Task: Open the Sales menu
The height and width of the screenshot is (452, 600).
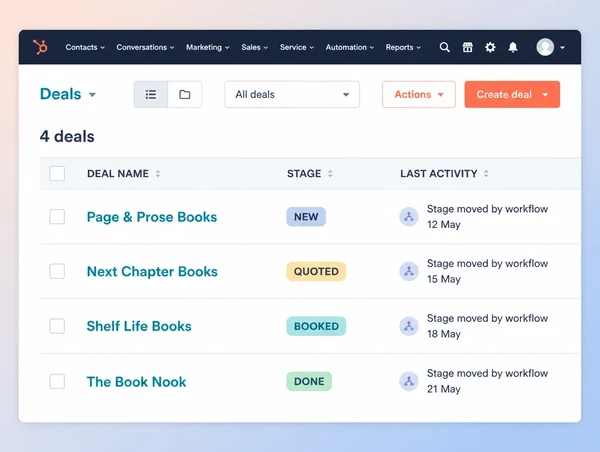Action: 254,47
